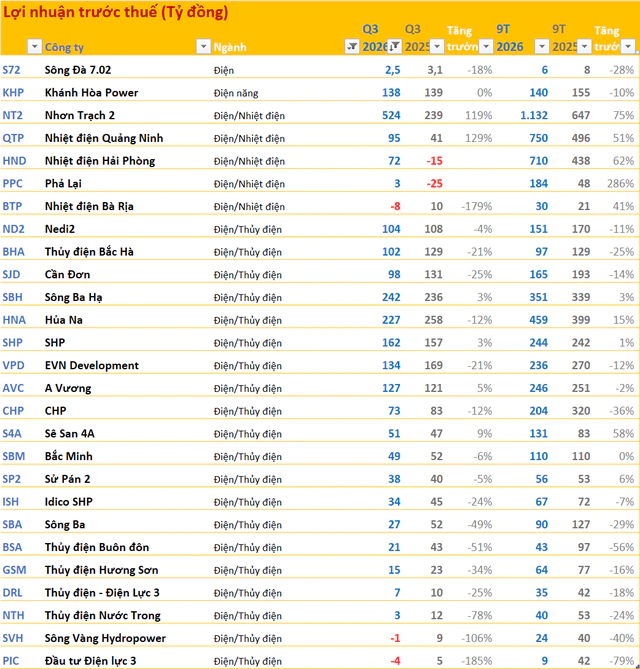Select ticker cell QTP

pyautogui.click(x=13, y=138)
